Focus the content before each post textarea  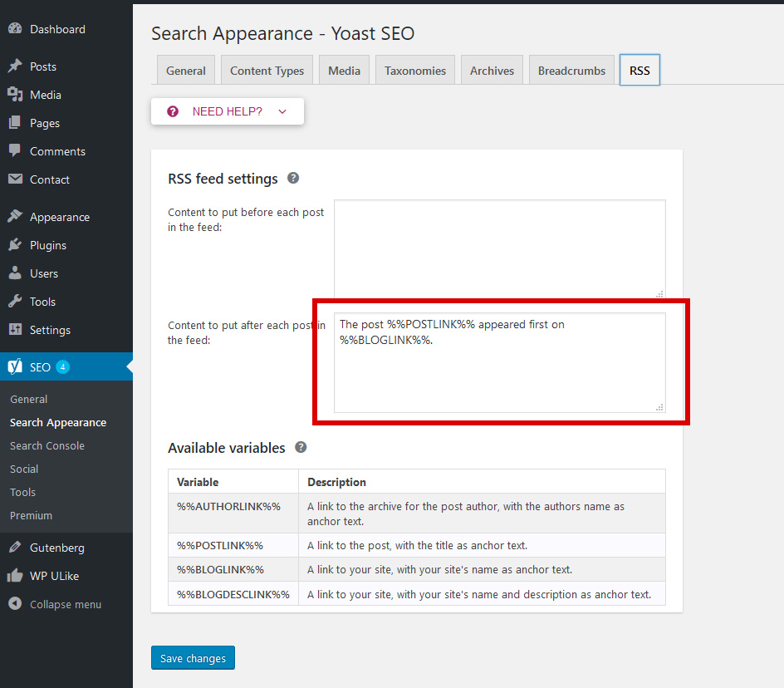pyautogui.click(x=499, y=249)
